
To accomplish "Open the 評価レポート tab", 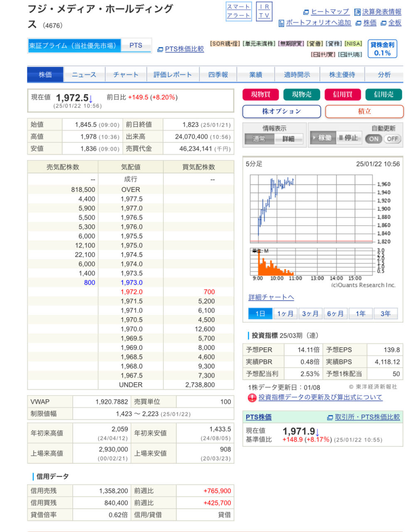I will pyautogui.click(x=172, y=74).
